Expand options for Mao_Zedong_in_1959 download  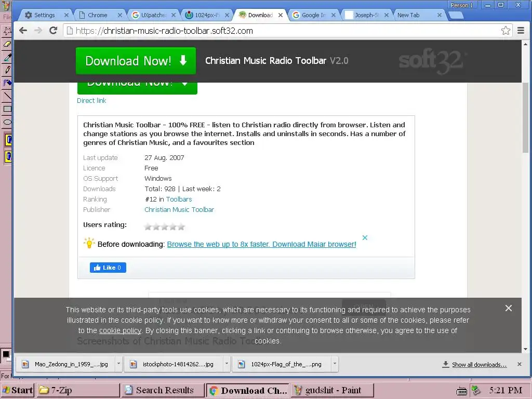118,364
